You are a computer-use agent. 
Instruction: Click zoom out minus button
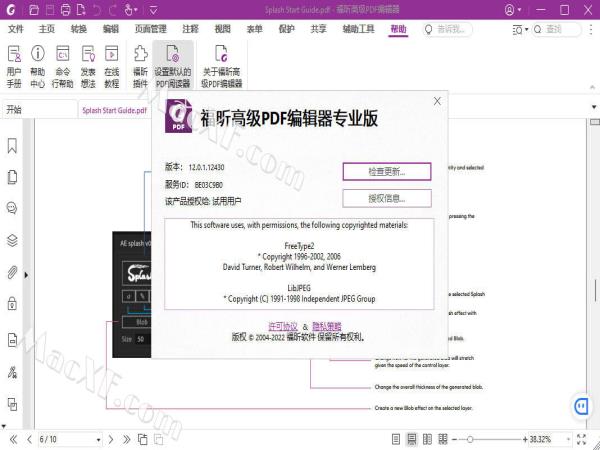[x=455, y=440]
